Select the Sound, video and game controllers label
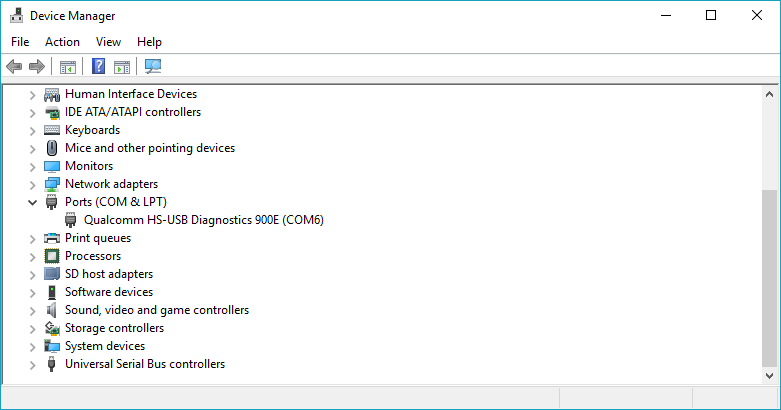Screen dimensions: 781x410 (x=157, y=310)
